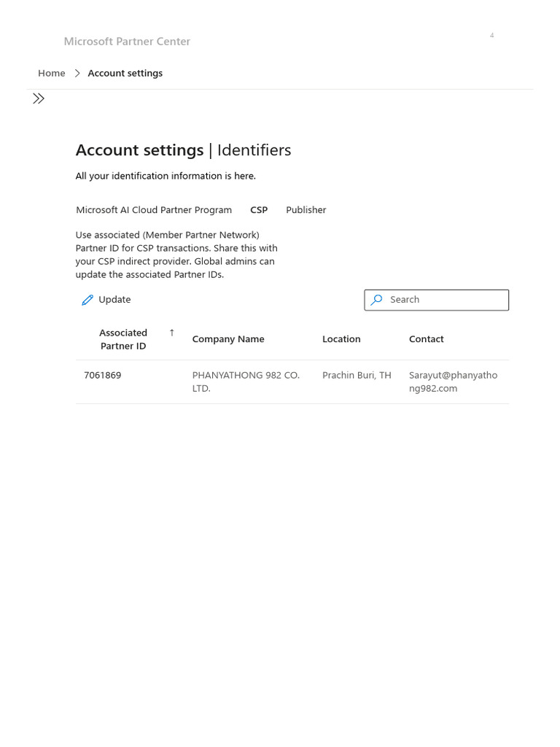The image size is (560, 747).
Task: Click the pencil Update icon
Action: click(x=87, y=300)
